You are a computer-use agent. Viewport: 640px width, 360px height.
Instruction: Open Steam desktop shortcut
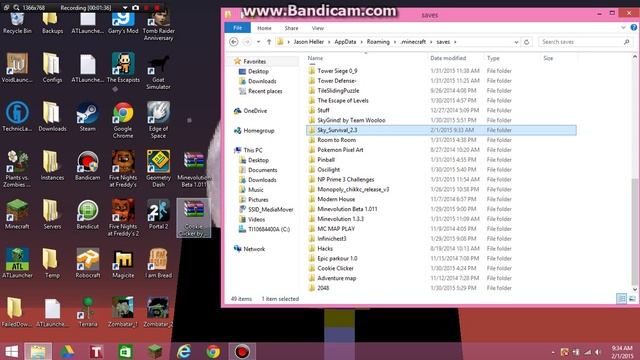coord(87,117)
